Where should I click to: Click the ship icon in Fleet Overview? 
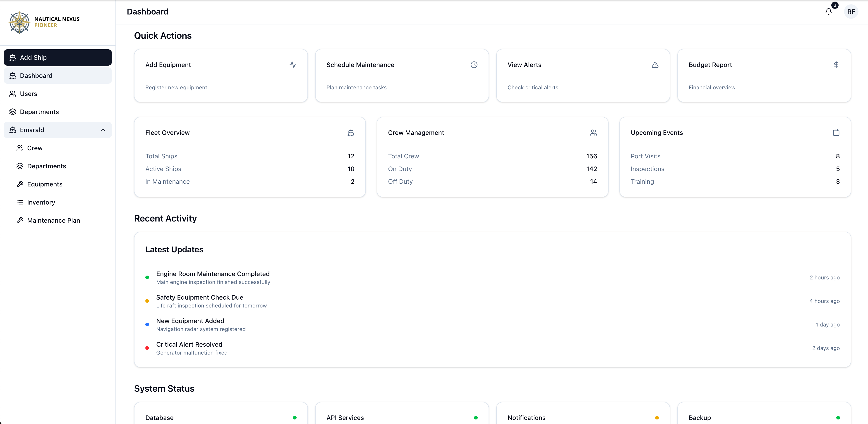point(351,133)
